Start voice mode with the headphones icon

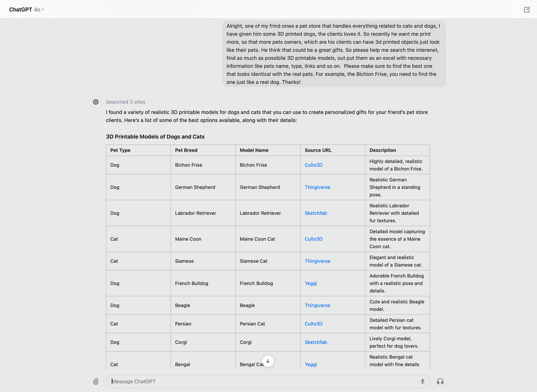441,382
